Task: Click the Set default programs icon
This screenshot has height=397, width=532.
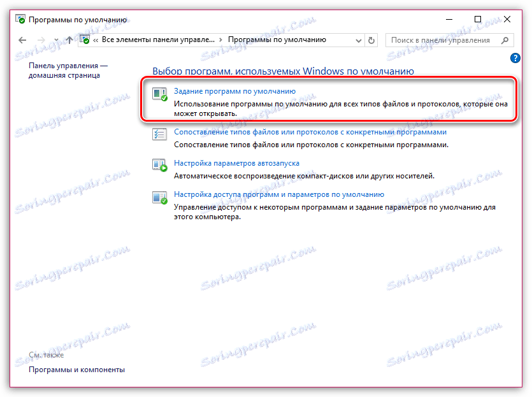Action: coord(160,94)
